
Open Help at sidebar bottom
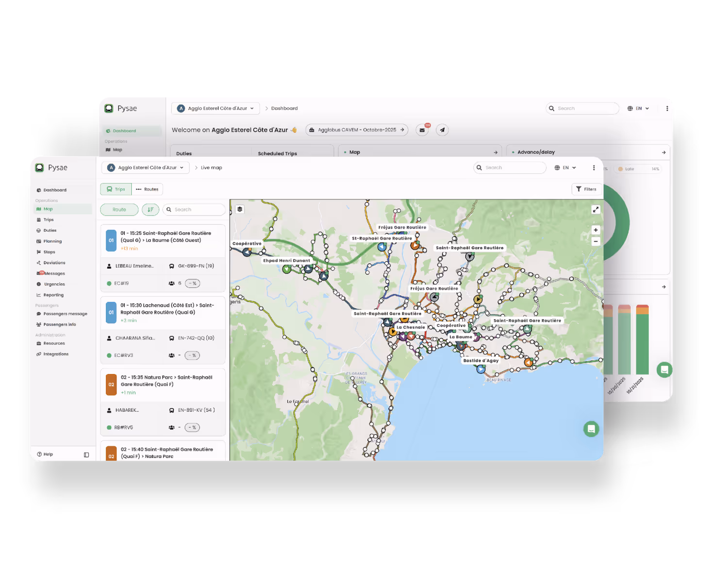[45, 454]
